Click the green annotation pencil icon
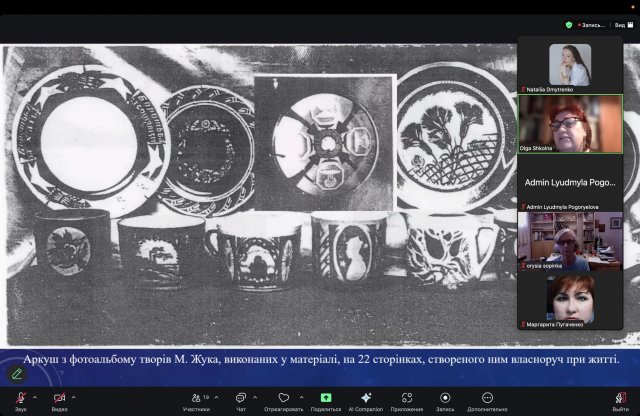Image resolution: width=640 pixels, height=416 pixels. pos(17,373)
